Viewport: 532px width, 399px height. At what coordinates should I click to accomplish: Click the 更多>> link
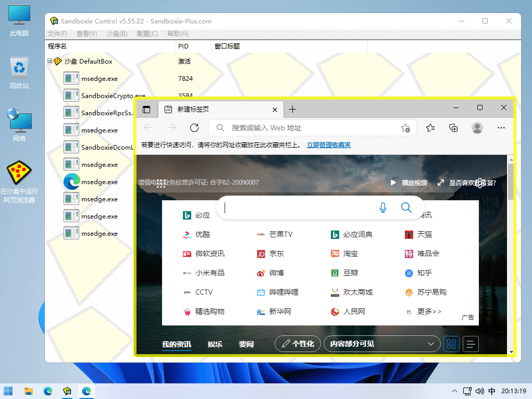pos(429,312)
